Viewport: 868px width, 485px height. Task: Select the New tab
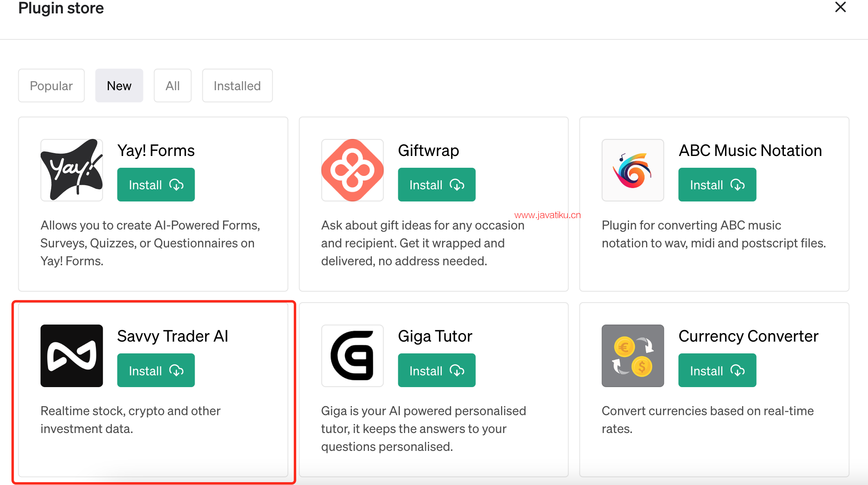[x=119, y=86]
